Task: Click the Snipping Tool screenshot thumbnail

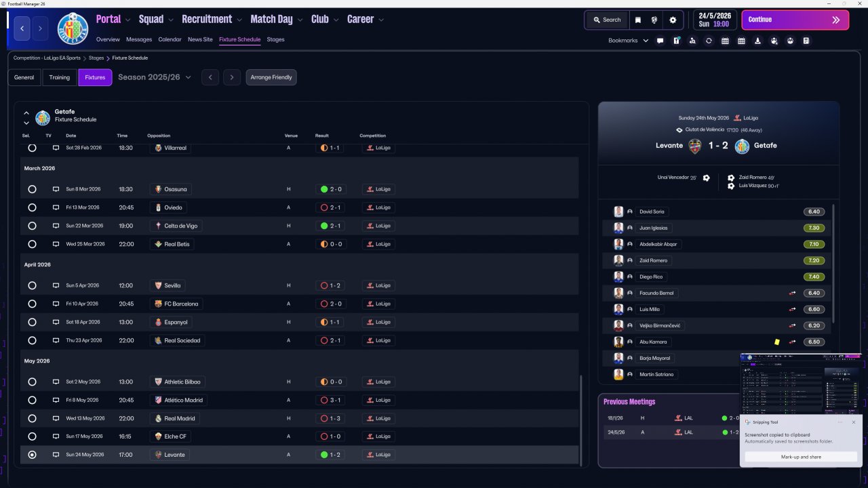Action: (x=801, y=383)
